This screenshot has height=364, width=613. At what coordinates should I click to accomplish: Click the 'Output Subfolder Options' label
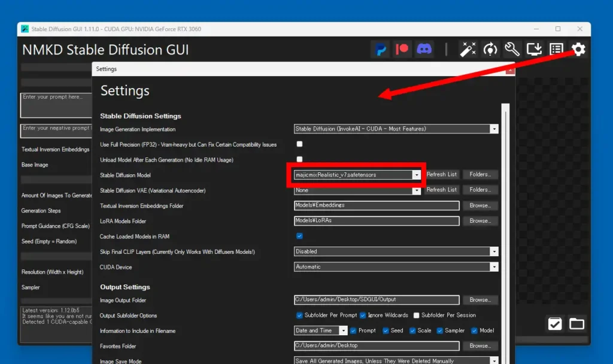coord(128,316)
